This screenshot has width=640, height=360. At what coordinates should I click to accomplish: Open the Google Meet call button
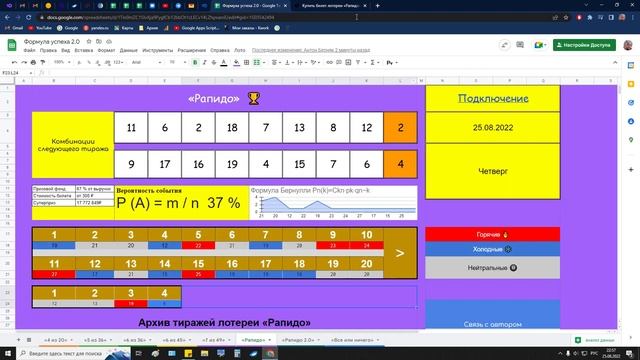coord(540,45)
